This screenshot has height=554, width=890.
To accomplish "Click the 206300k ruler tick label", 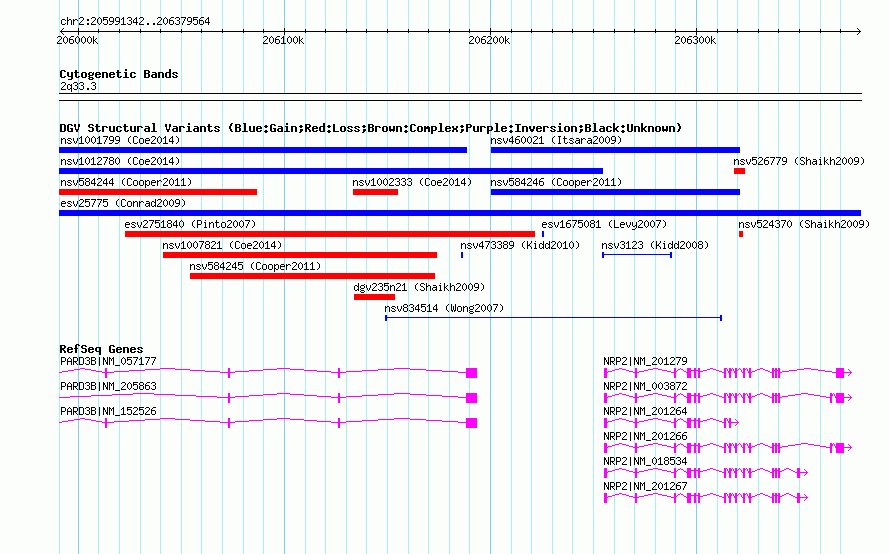I will point(695,40).
